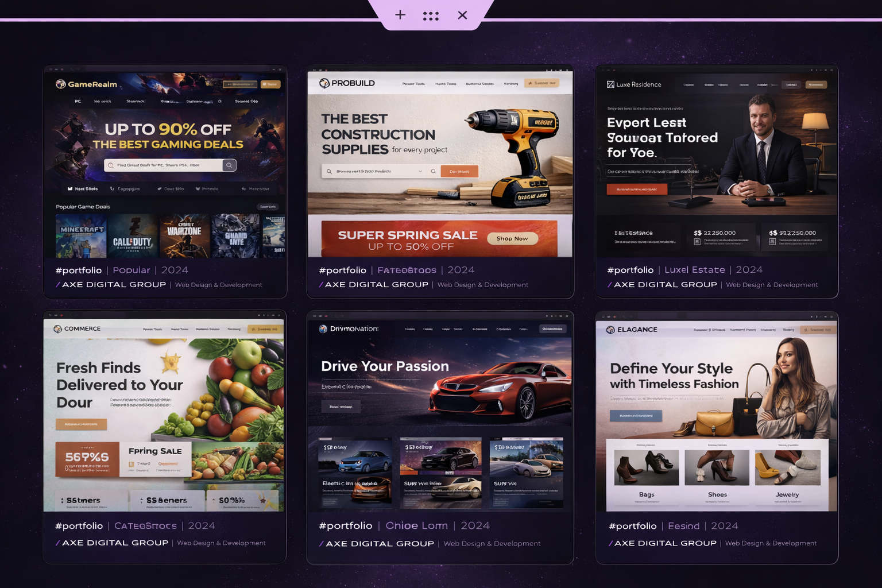Click the red button under Drive Your Passion
Image resolution: width=882 pixels, height=588 pixels.
point(341,407)
